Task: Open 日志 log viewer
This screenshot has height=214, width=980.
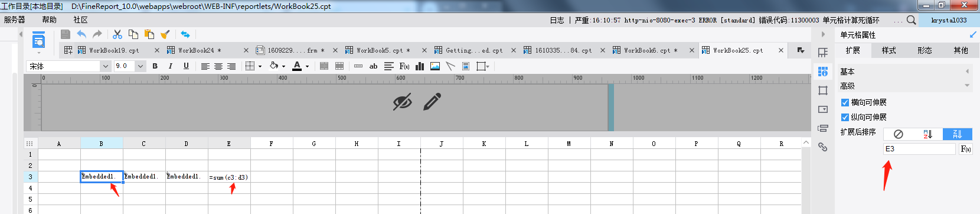Action: point(557,20)
